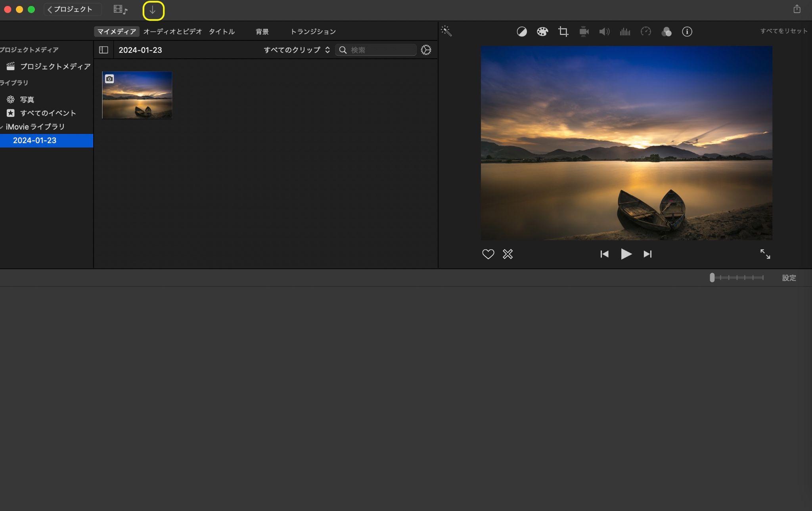Viewport: 812px width, 511px height.
Task: Open clip filter and audio effects icon
Action: (666, 32)
